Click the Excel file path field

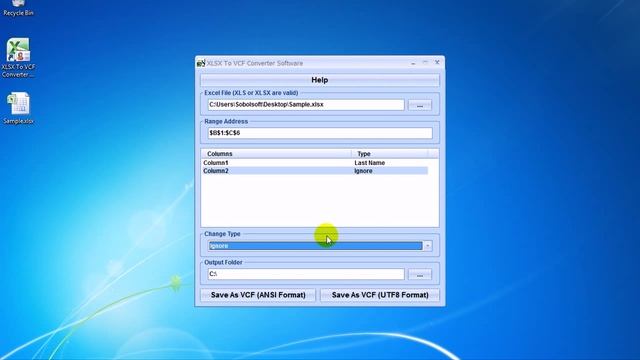point(306,104)
